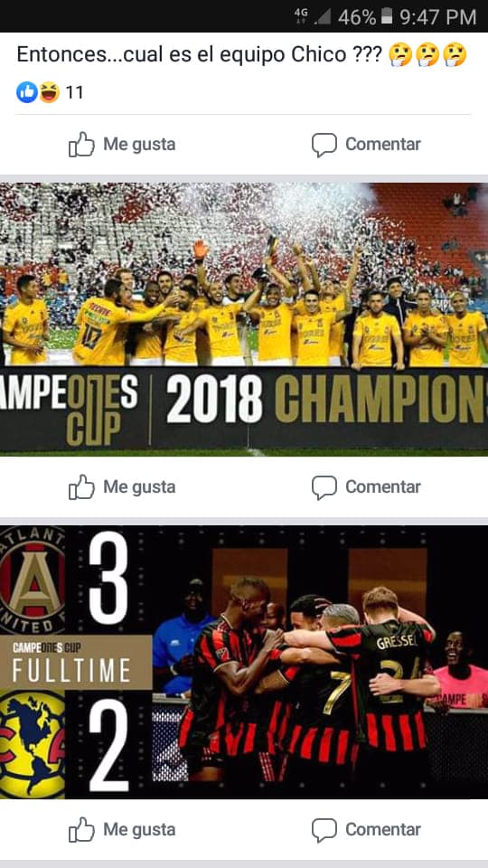Tap the comment bubble icon under the text post

click(x=324, y=145)
